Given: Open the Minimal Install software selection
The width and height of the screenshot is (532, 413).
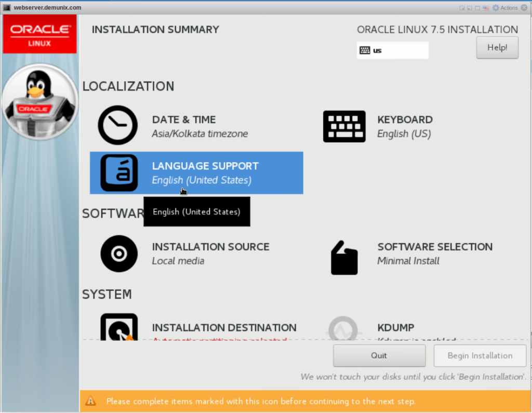Looking at the screenshot, I should point(408,261).
